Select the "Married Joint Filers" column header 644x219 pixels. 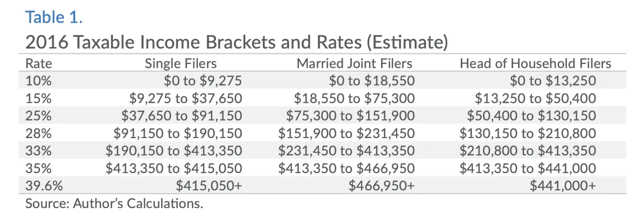pyautogui.click(x=354, y=64)
